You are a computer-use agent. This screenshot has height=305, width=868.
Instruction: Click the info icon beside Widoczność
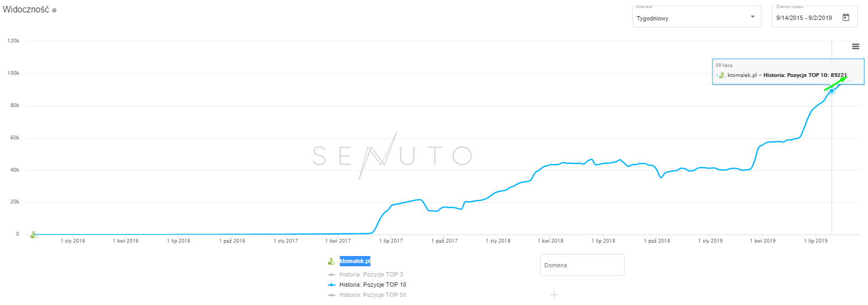pyautogui.click(x=54, y=10)
